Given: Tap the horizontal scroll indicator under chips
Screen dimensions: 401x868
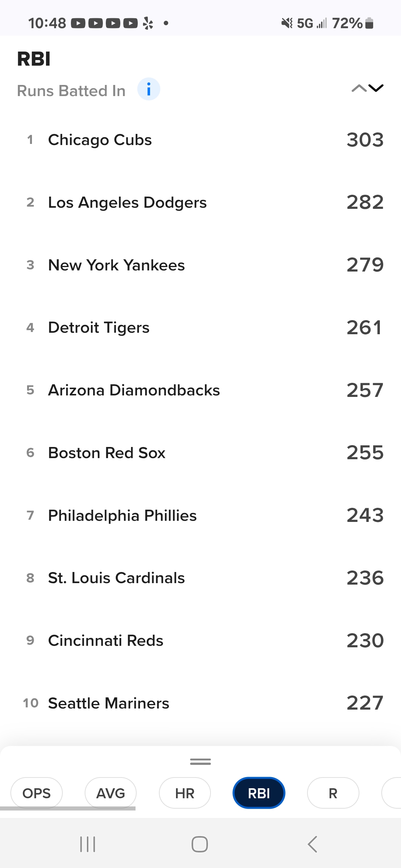Looking at the screenshot, I should (x=68, y=808).
